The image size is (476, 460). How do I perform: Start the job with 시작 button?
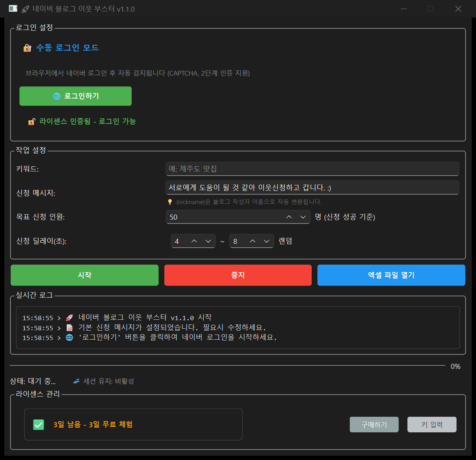85,275
